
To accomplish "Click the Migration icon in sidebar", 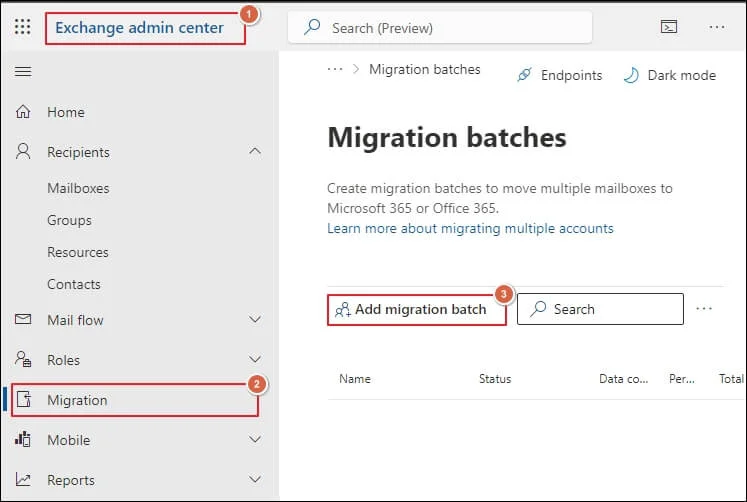I will [x=24, y=399].
